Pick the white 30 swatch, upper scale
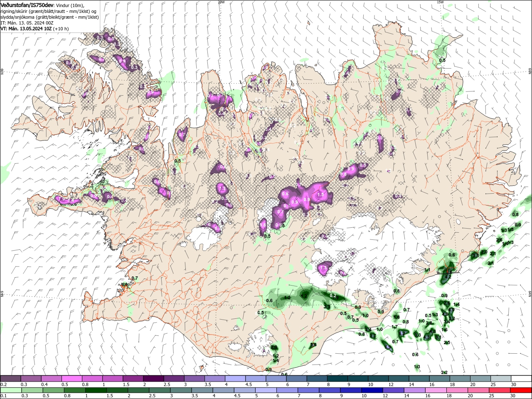 (521, 379)
